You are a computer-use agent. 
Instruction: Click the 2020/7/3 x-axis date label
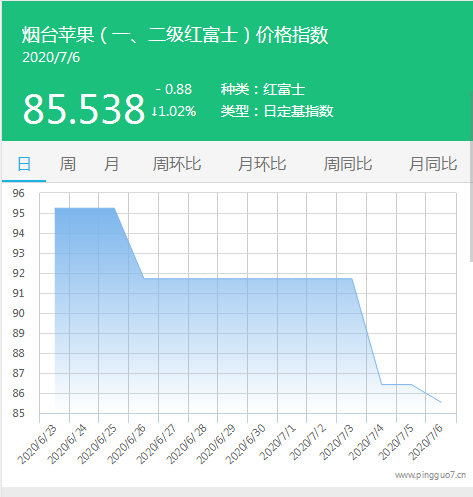point(336,442)
